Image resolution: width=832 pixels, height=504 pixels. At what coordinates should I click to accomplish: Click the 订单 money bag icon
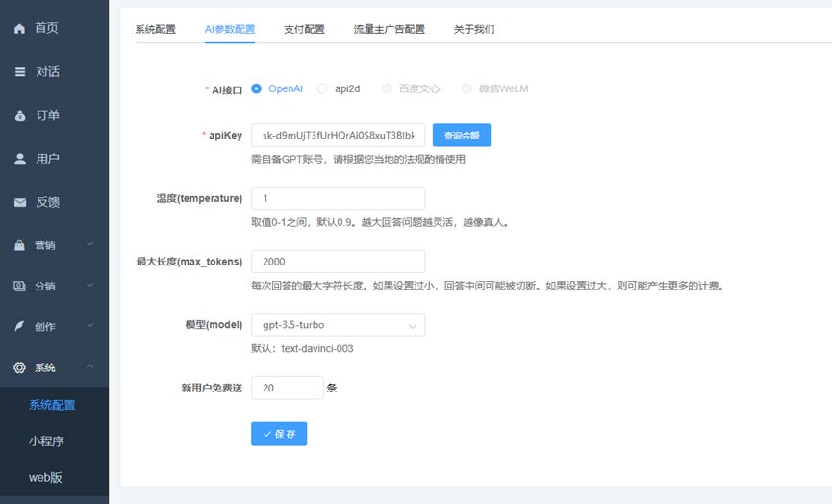[20, 115]
